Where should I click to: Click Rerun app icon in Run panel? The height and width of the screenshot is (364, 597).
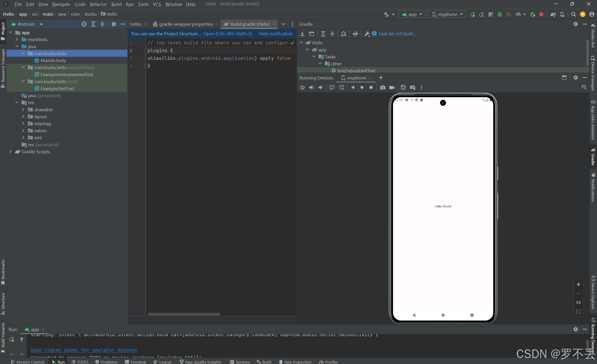tap(11, 339)
